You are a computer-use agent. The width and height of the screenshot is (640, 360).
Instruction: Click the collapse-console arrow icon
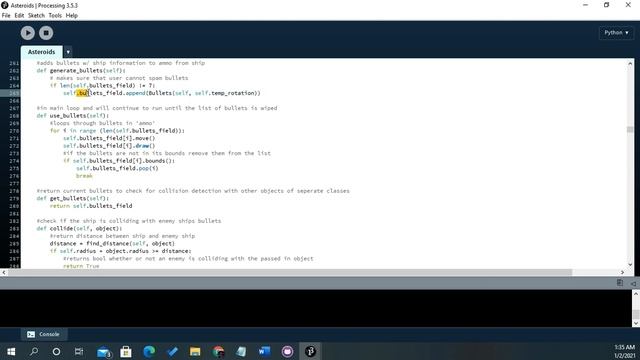[x=633, y=283]
